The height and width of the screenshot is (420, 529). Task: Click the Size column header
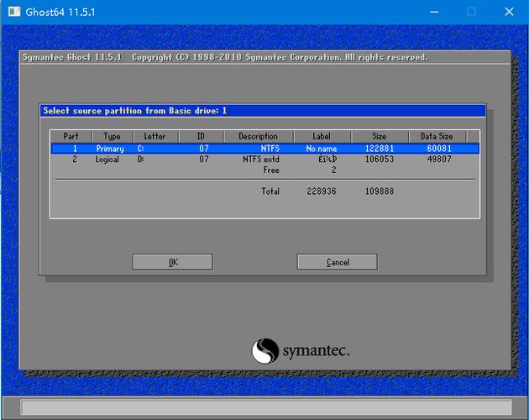tap(380, 136)
